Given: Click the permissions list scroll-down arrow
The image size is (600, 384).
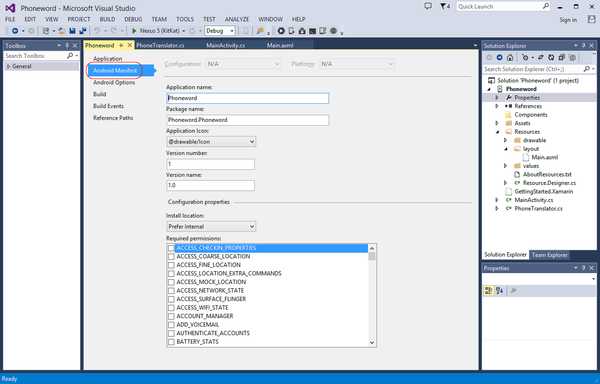Looking at the screenshot, I should pos(372,343).
